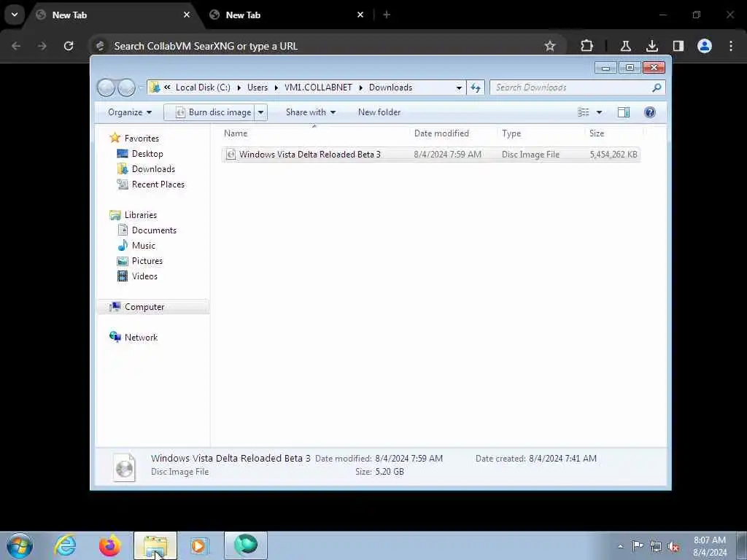The height and width of the screenshot is (560, 747).
Task: Click Burn disc image button
Action: pyautogui.click(x=213, y=112)
